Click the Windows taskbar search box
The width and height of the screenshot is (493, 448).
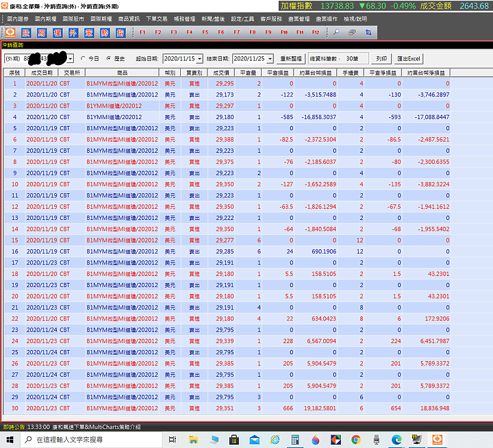coord(91,440)
